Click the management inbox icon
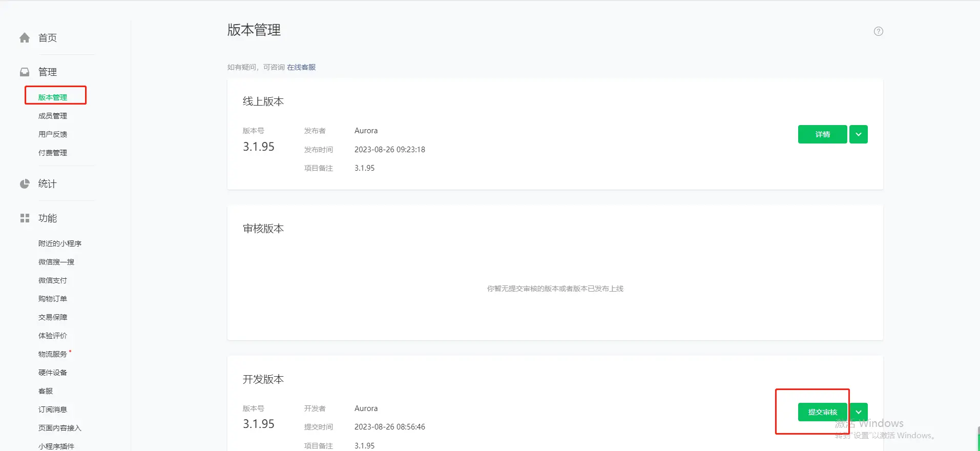 tap(25, 72)
